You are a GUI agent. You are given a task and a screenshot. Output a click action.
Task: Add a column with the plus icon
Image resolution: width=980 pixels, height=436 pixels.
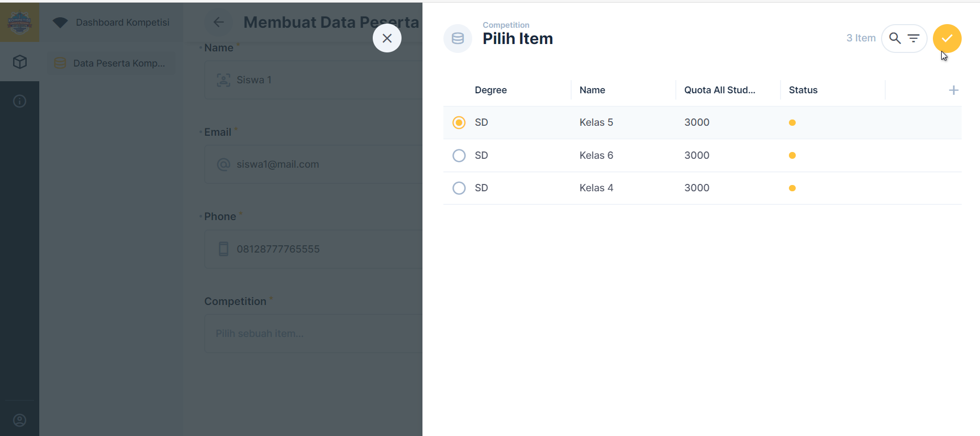pos(953,90)
